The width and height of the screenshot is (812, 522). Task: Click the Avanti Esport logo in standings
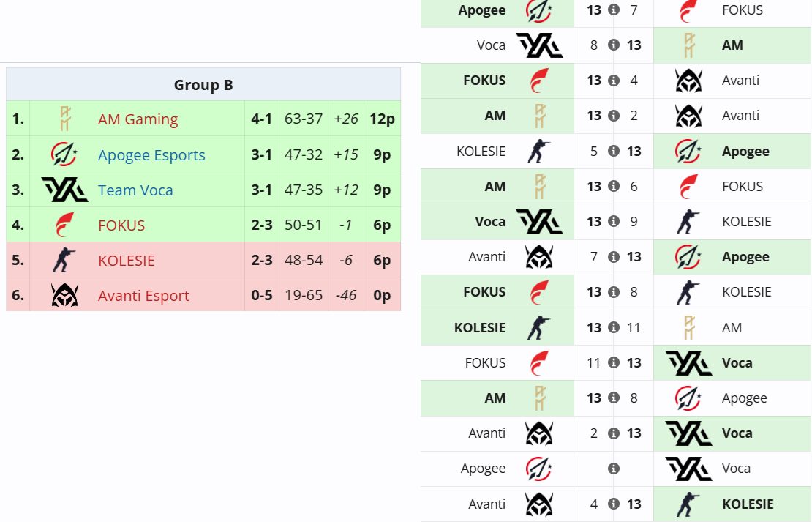[64, 296]
